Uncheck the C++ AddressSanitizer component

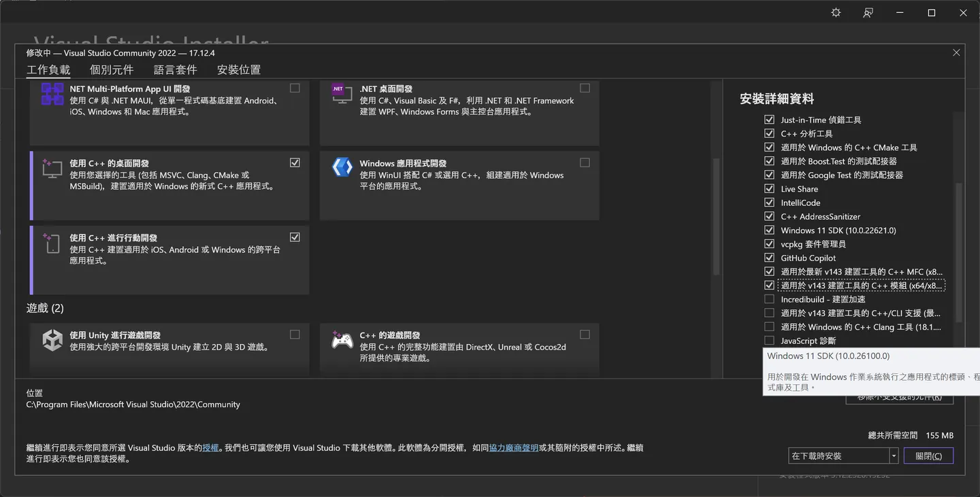[769, 216]
